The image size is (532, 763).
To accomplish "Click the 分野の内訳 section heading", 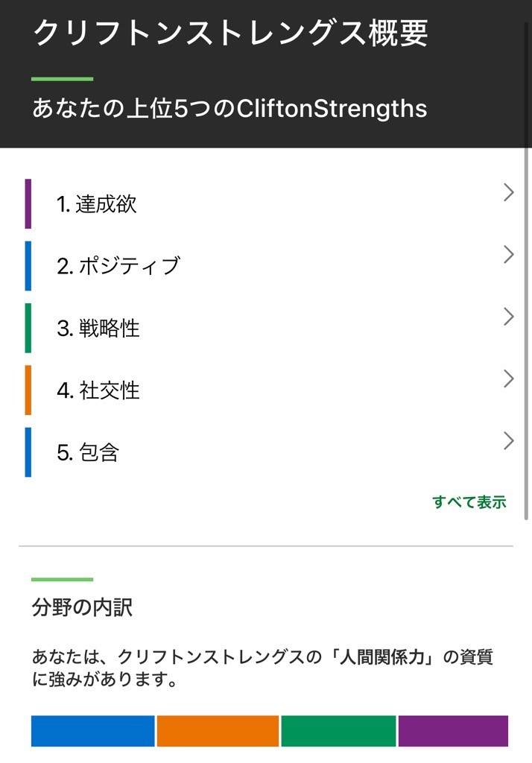I will [x=83, y=607].
